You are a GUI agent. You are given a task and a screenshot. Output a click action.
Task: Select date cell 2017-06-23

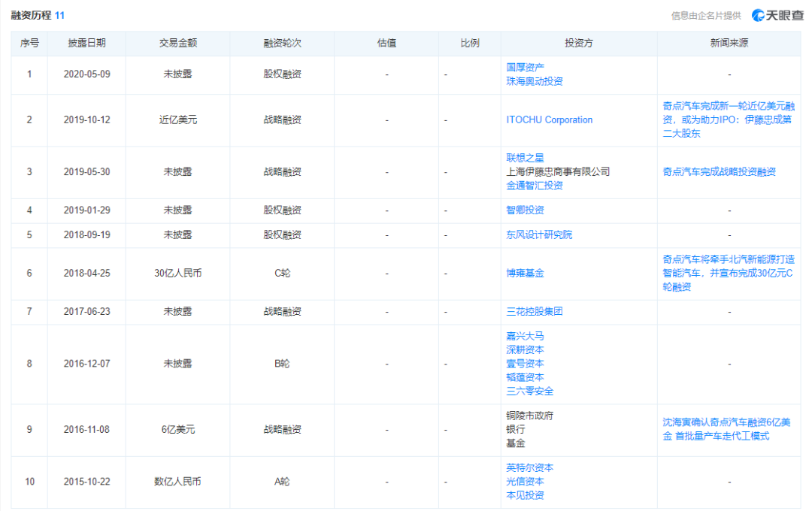click(87, 312)
